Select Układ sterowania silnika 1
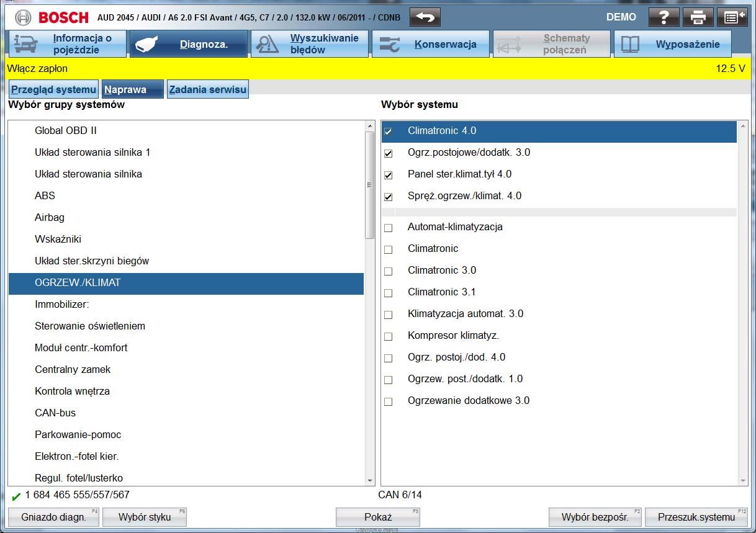 tap(186, 152)
